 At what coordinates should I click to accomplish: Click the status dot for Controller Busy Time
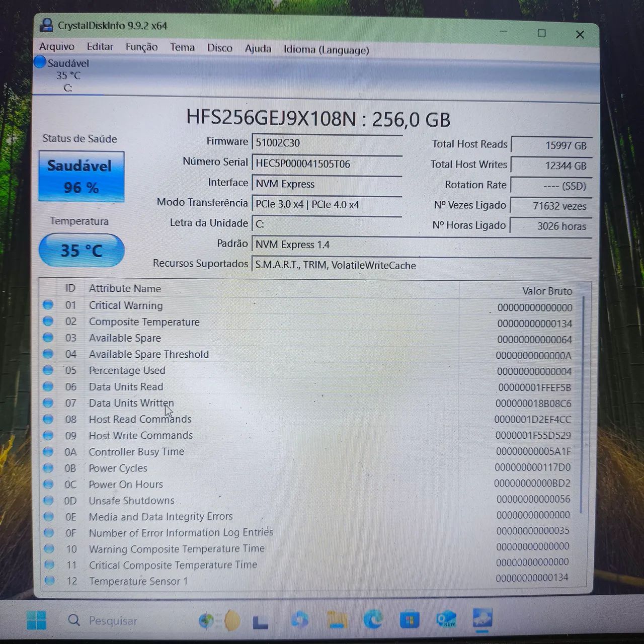coord(48,451)
